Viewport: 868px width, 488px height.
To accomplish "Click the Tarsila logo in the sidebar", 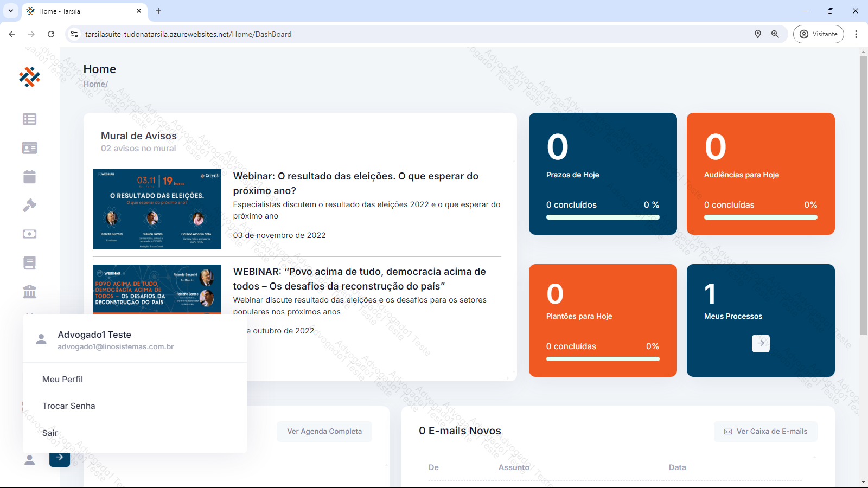I will [x=30, y=77].
